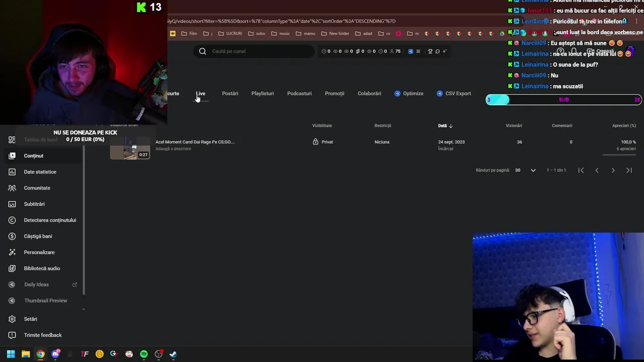The height and width of the screenshot is (362, 644).
Task: Sort by the Dată column header
Action: click(445, 126)
